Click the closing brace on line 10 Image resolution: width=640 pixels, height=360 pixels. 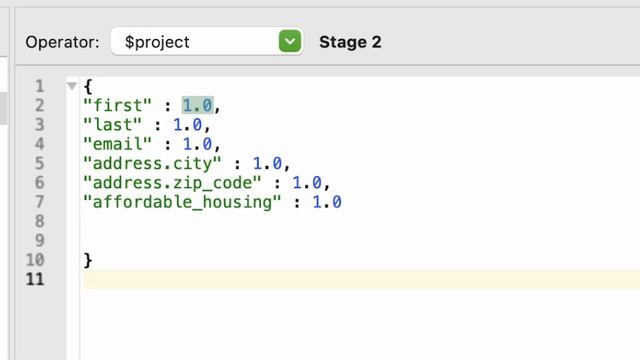pos(88,260)
